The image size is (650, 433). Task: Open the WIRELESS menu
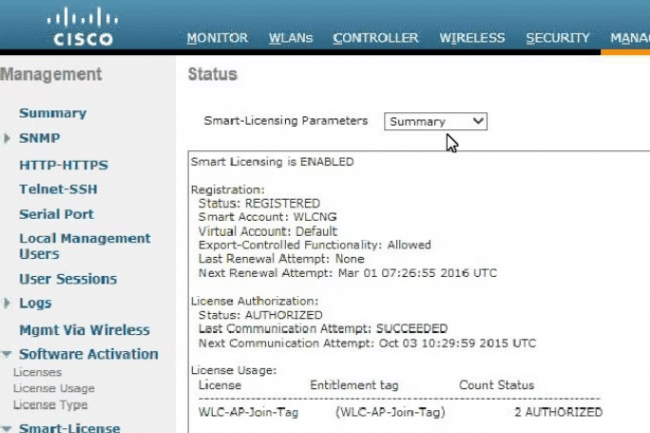(472, 38)
